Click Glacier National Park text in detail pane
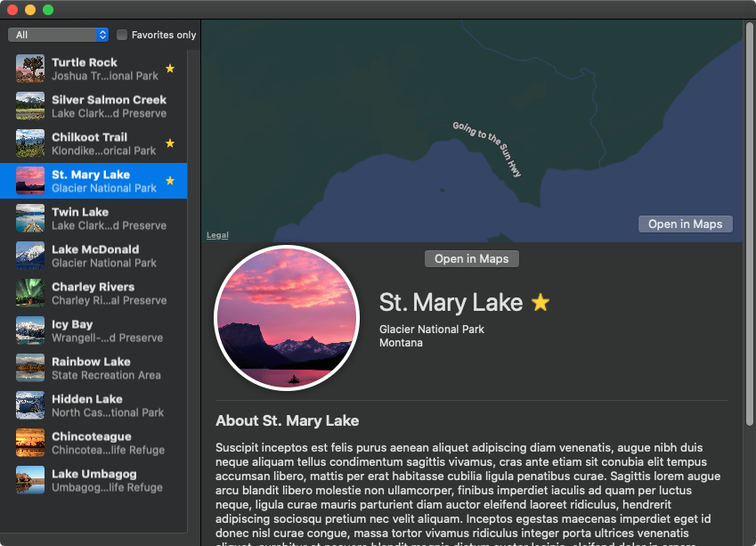 point(432,330)
